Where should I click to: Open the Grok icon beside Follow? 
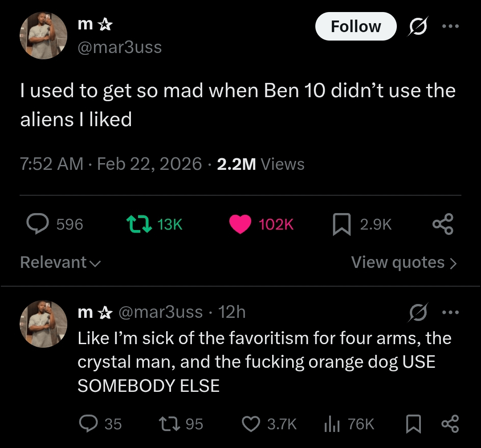click(x=418, y=26)
